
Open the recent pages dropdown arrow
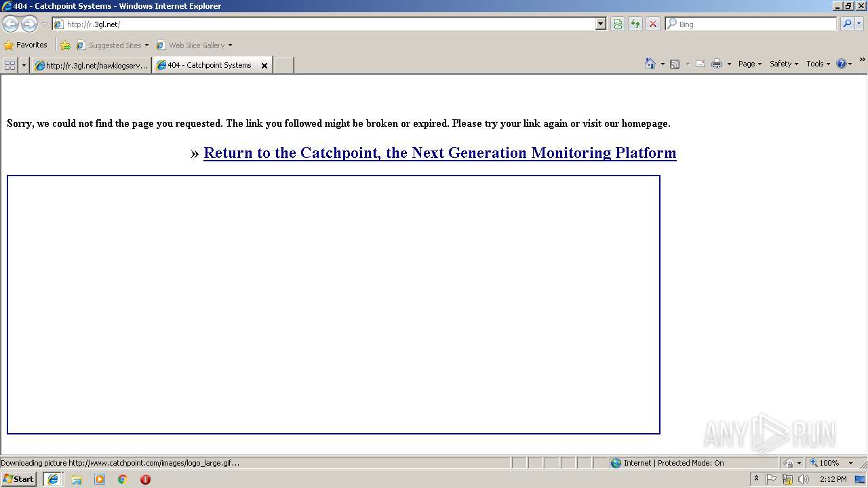pos(44,24)
